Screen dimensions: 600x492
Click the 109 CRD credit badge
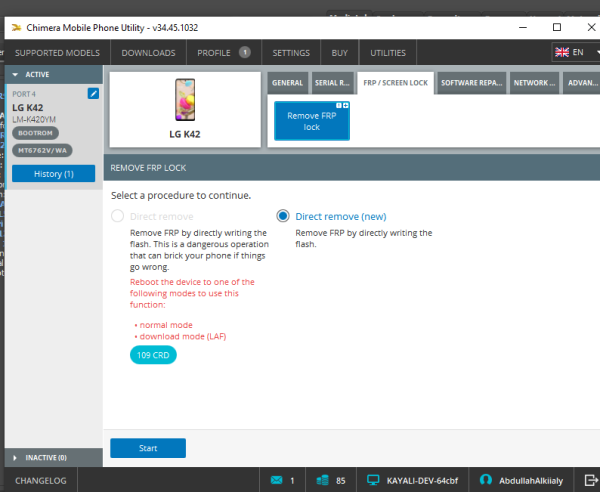click(153, 355)
